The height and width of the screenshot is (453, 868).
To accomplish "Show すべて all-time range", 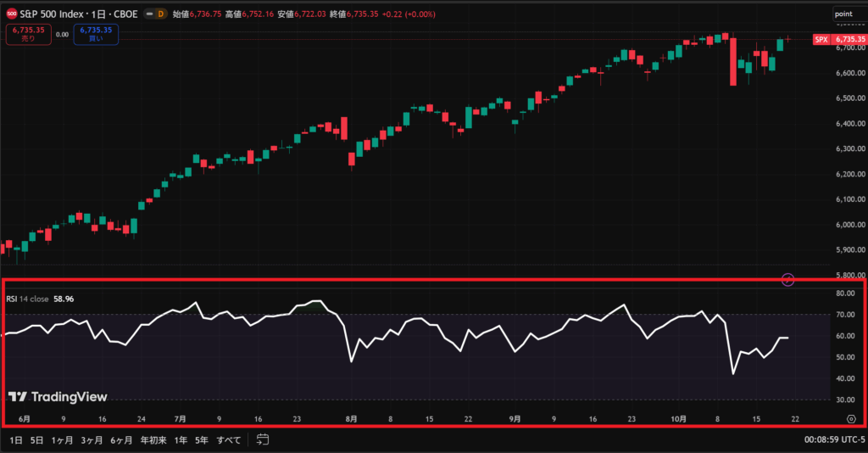I will pyautogui.click(x=228, y=440).
